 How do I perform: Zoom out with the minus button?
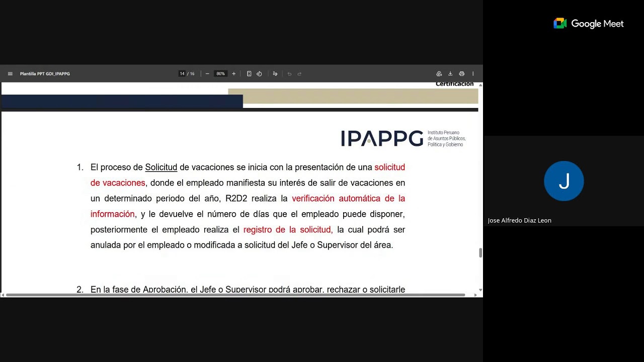click(x=207, y=74)
